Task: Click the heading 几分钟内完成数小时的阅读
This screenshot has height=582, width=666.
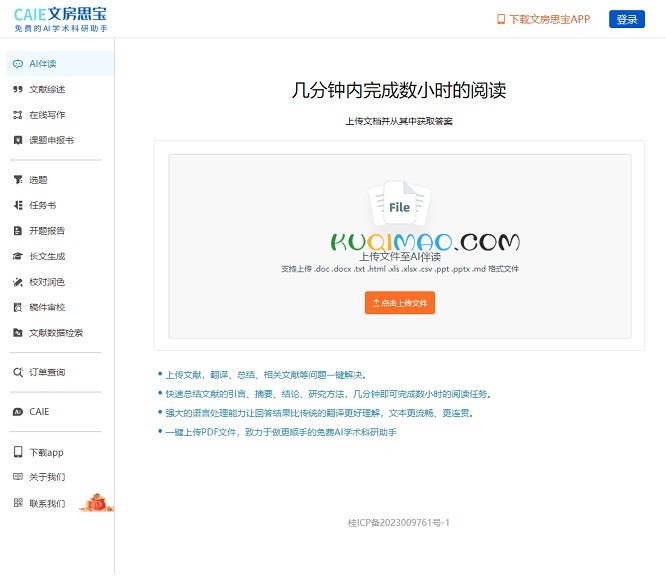Action: (x=399, y=90)
